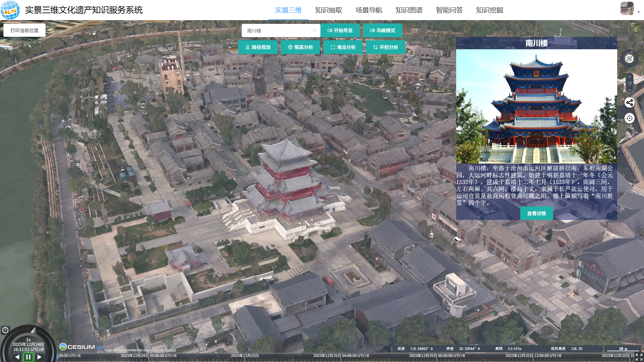Click the clock reset-time icon

tap(5, 330)
